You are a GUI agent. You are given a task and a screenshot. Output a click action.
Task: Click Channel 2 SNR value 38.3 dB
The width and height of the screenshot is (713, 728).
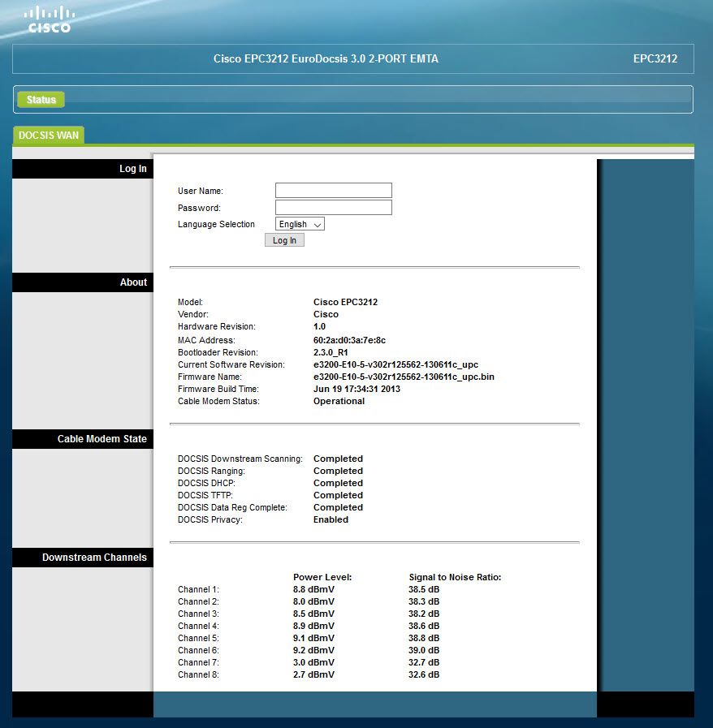pos(424,601)
